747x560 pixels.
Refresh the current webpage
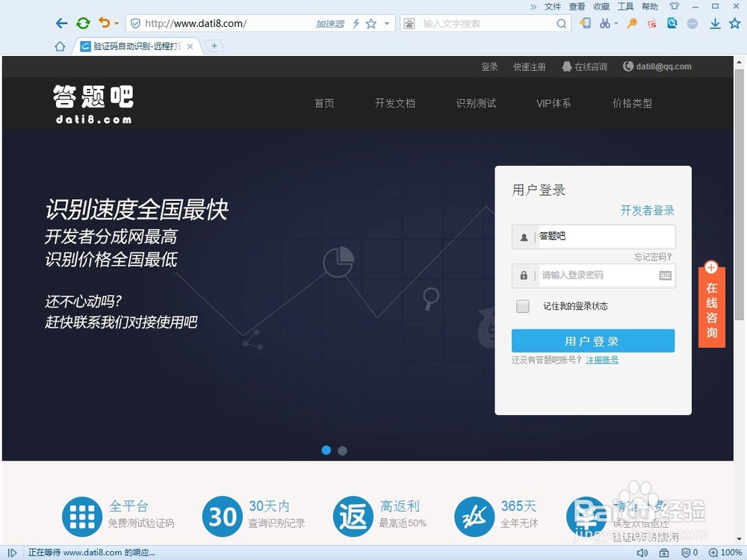(x=82, y=23)
